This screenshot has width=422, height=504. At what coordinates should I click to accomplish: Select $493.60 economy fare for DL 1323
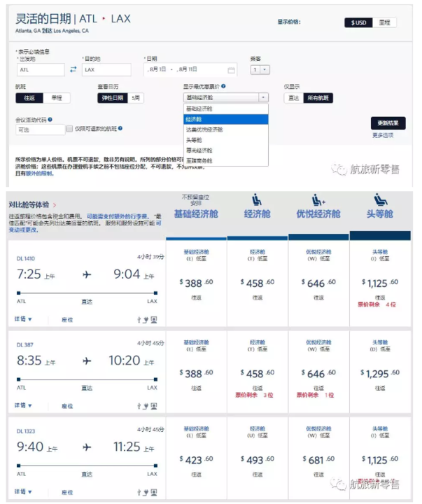click(257, 460)
